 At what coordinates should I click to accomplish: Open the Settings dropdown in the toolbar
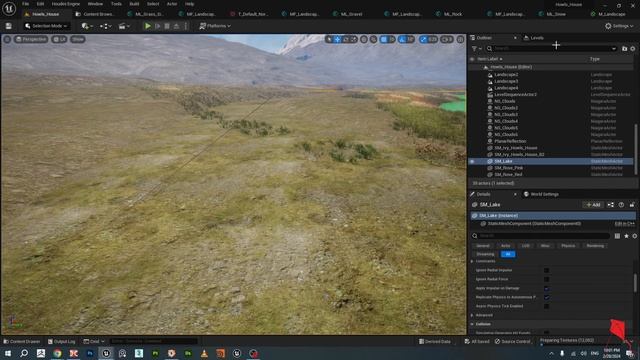click(x=619, y=26)
